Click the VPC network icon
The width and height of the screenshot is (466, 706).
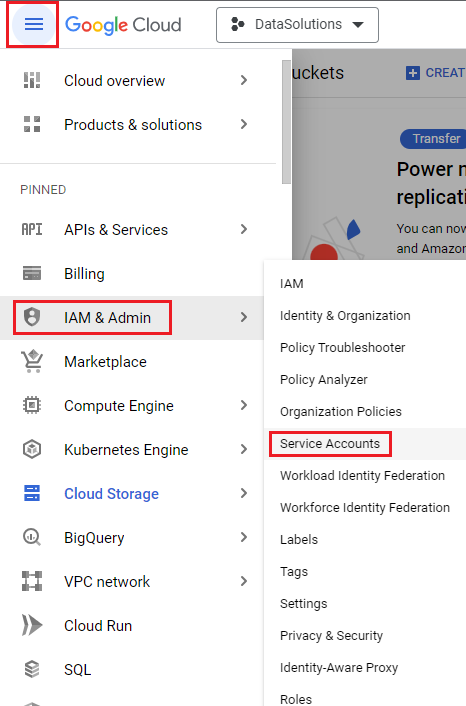pos(32,581)
